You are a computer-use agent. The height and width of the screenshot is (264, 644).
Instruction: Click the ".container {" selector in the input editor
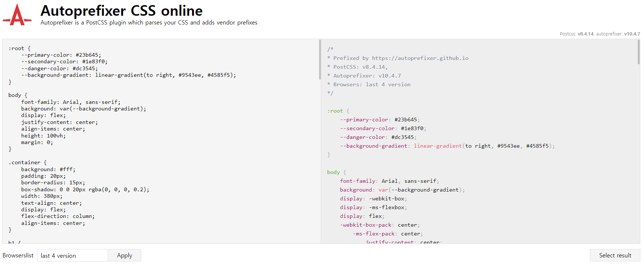coord(27,162)
